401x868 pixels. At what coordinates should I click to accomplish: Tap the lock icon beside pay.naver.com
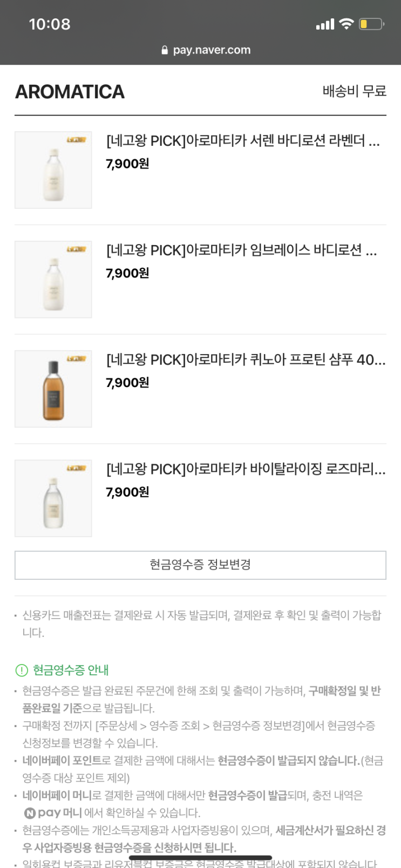click(x=165, y=50)
